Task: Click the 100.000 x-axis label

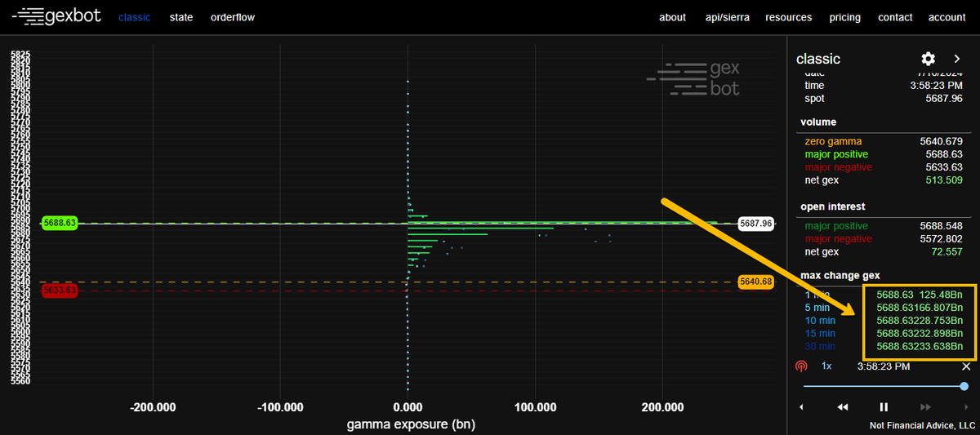Action: pos(535,406)
